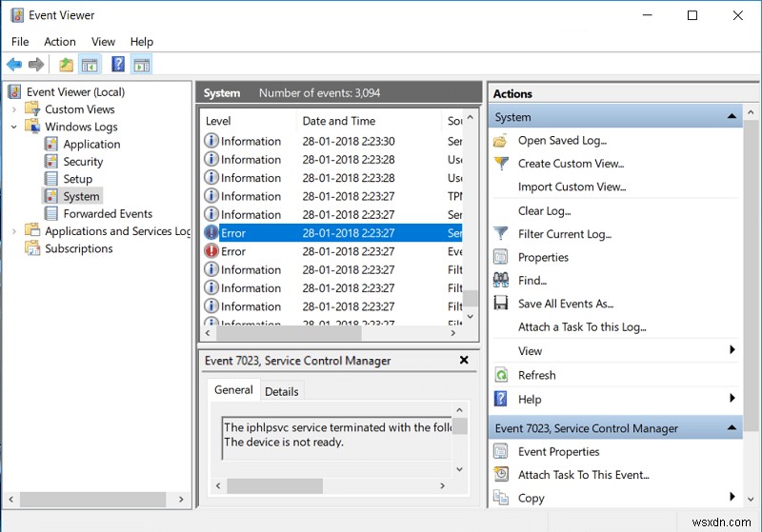The width and height of the screenshot is (762, 532).
Task: Open the Help submenu arrow in Actions
Action: 732,399
